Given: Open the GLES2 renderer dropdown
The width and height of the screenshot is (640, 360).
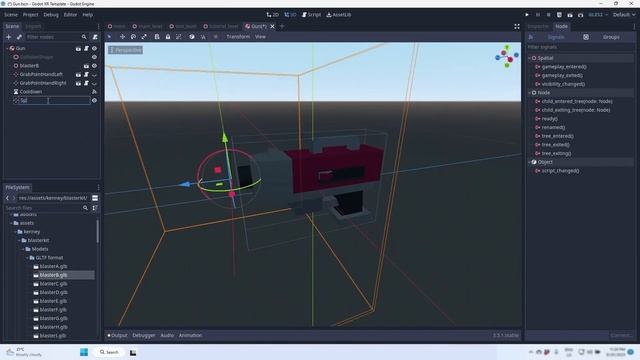Looking at the screenshot, I should click(x=598, y=15).
